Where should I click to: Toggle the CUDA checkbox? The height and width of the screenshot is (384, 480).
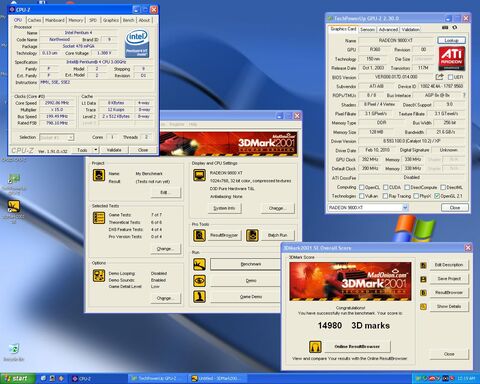point(385,187)
